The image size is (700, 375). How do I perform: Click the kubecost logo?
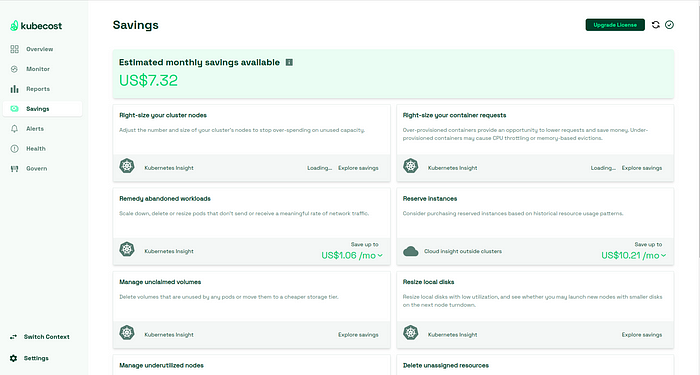pyautogui.click(x=36, y=26)
